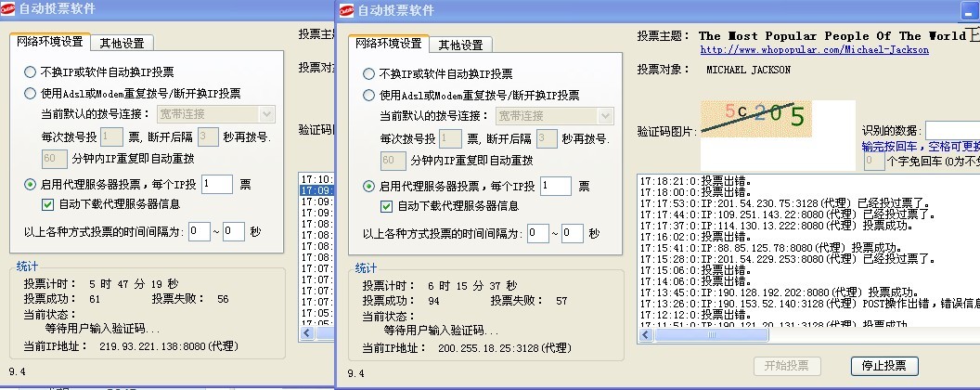Click the app icon in the right window's title bar
This screenshot has height=390, width=980.
[x=346, y=10]
